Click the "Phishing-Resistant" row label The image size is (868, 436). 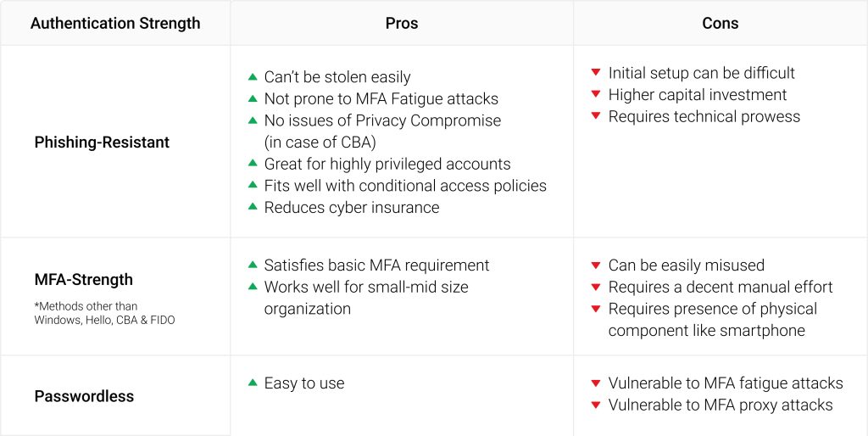[102, 143]
